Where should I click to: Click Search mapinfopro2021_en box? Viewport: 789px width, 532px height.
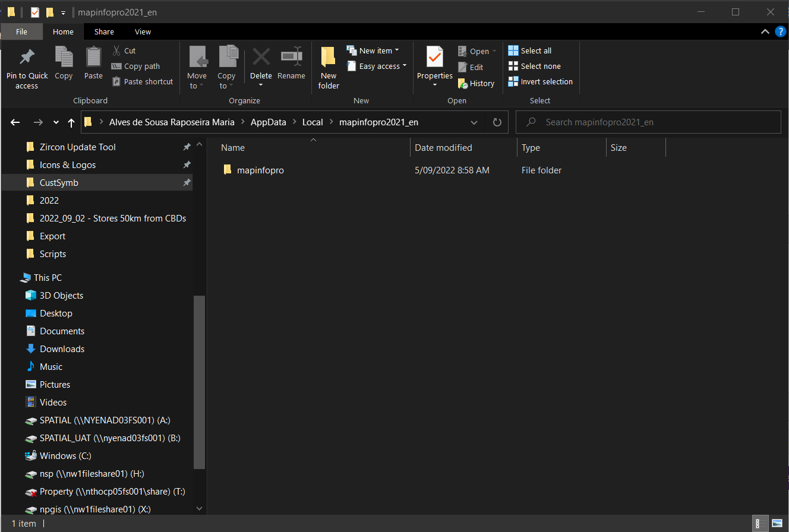click(648, 122)
